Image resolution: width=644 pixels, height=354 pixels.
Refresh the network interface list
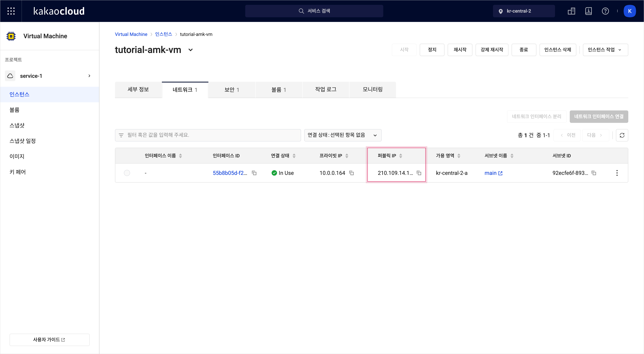pos(622,135)
